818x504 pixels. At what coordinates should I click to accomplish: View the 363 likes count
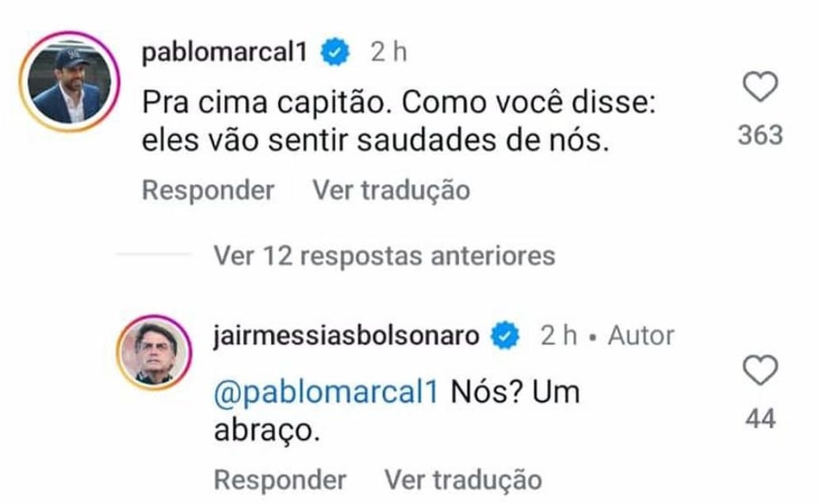tap(760, 136)
